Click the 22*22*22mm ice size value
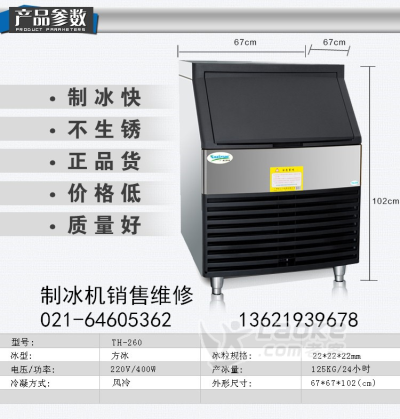 (x=336, y=356)
